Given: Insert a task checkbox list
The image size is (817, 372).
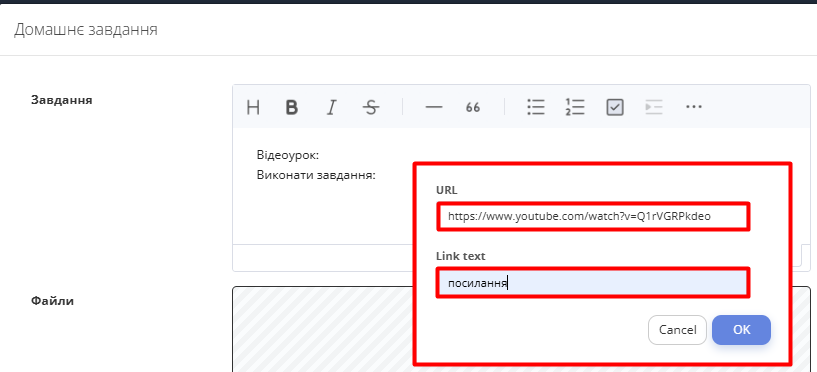Looking at the screenshot, I should 615,107.
